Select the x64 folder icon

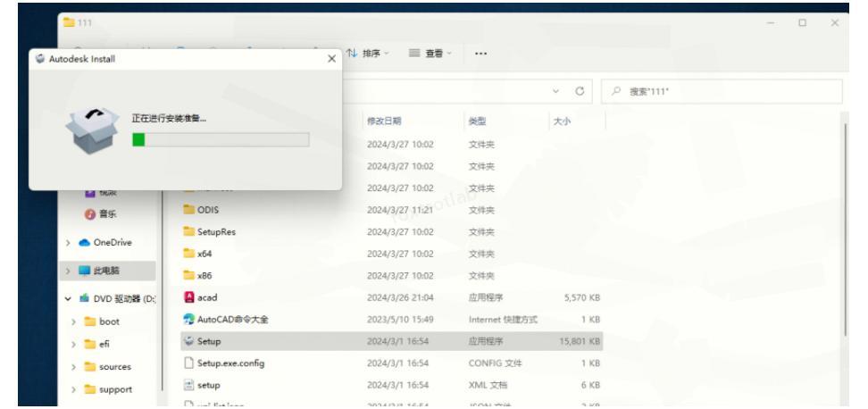(188, 254)
